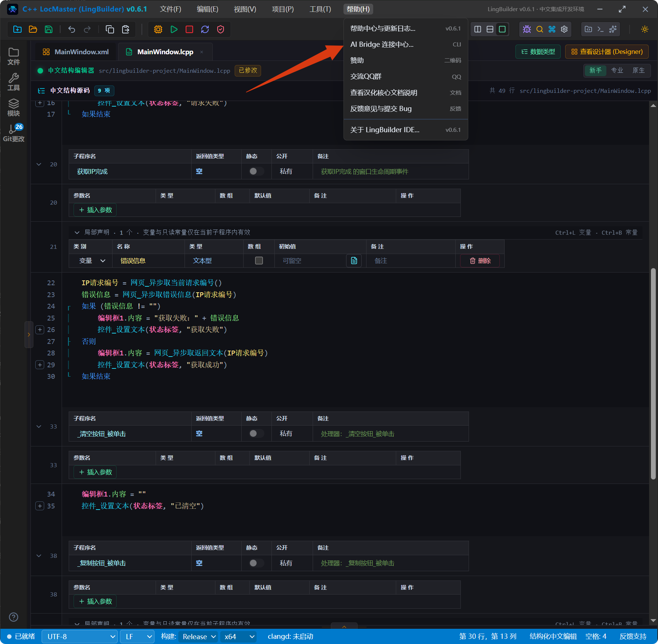Click the open folder toolbar icon
The width and height of the screenshot is (658, 644).
(33, 29)
